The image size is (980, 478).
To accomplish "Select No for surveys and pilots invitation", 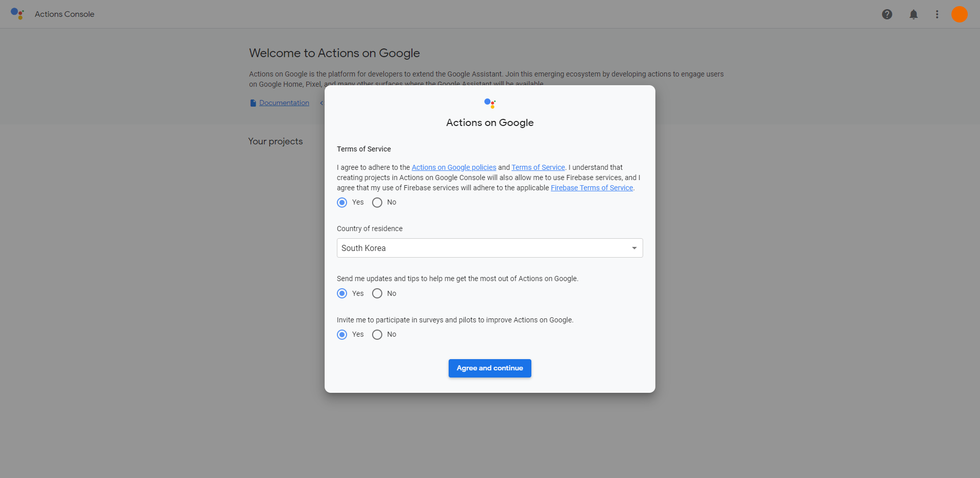I will click(x=377, y=335).
